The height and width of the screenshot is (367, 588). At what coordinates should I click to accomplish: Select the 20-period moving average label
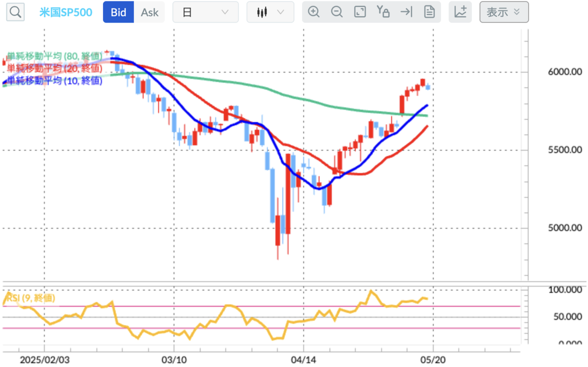[x=54, y=68]
